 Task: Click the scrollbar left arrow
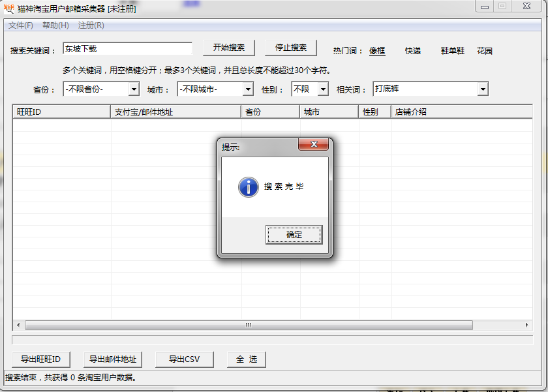pos(18,325)
